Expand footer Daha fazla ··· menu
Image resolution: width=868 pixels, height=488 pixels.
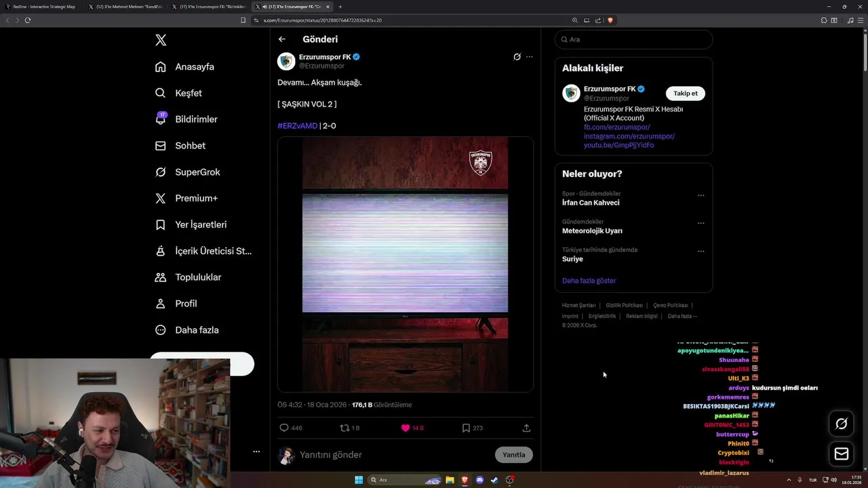click(x=682, y=317)
